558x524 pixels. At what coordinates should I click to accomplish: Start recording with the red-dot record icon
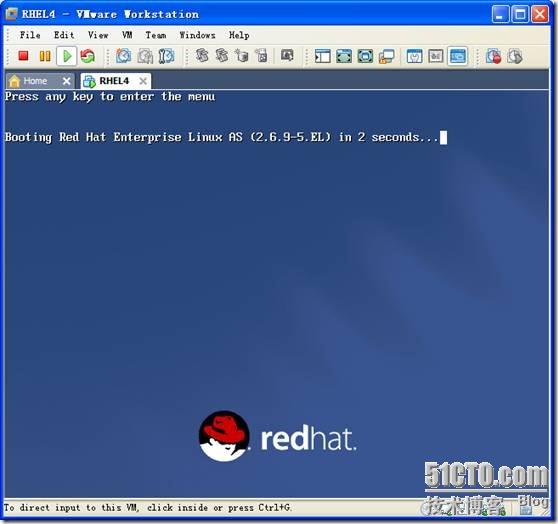click(x=494, y=56)
